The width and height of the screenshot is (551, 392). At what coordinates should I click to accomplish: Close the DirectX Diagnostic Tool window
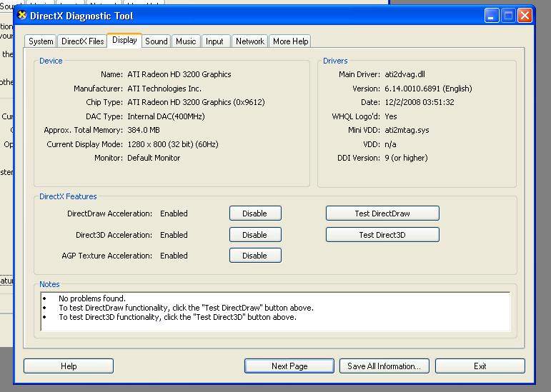(525, 16)
